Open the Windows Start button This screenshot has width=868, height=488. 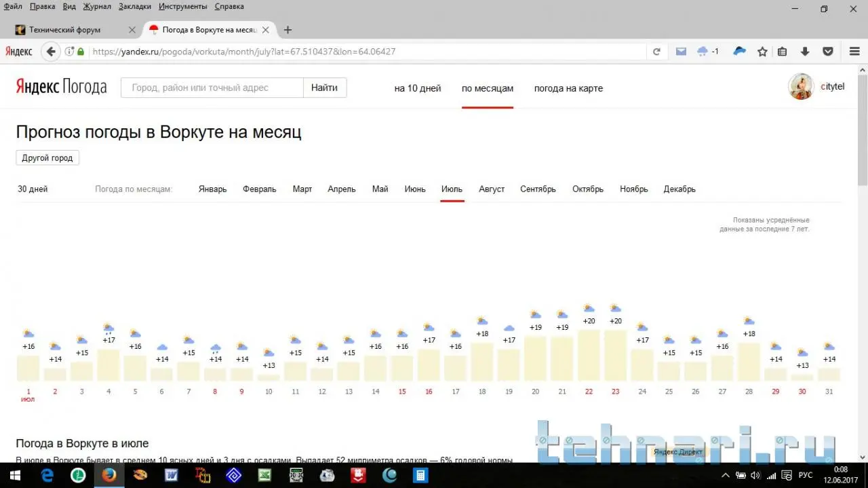tap(16, 475)
